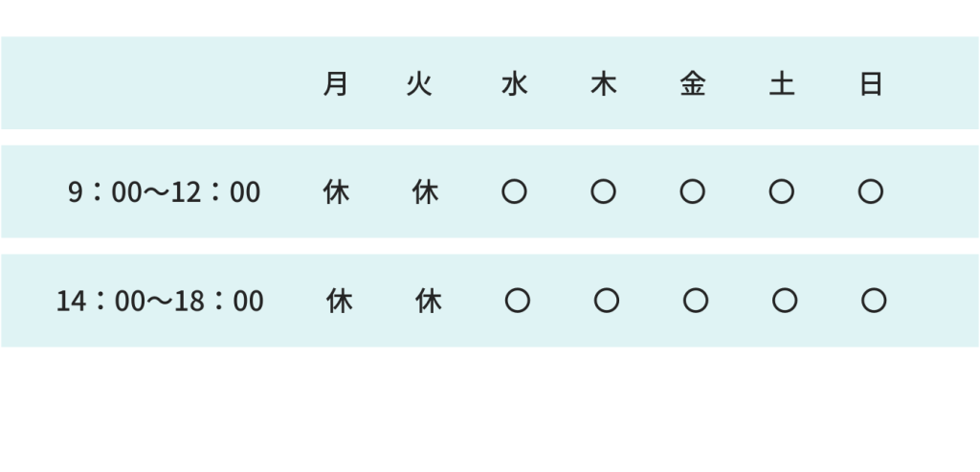
Task: Select the 金 (Friday) column header
Action: click(693, 83)
